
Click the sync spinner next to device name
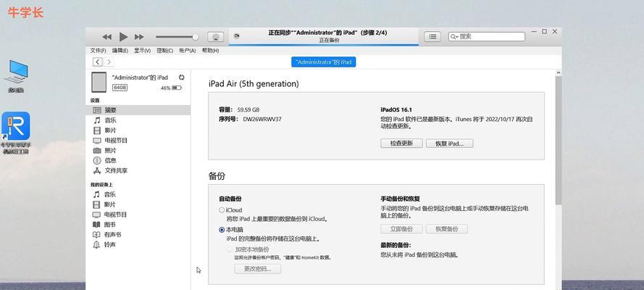(182, 78)
